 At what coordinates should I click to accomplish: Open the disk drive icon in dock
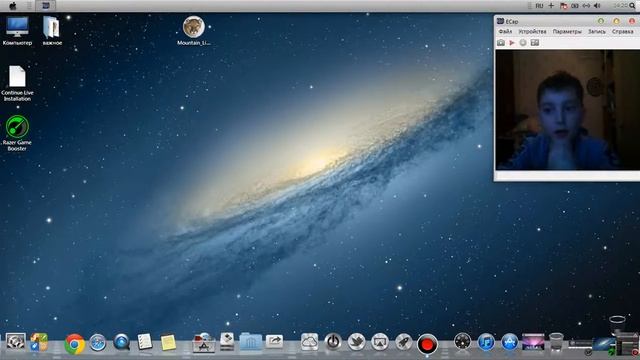tap(227, 342)
